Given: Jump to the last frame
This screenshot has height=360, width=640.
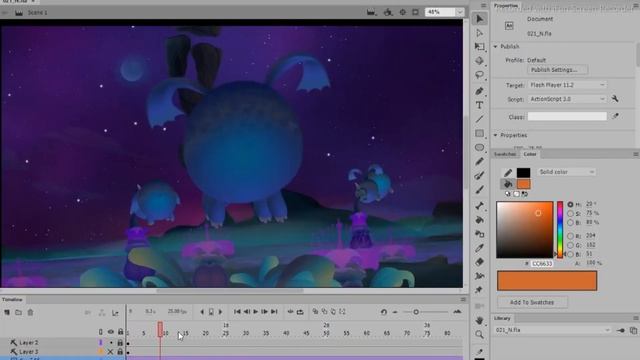Looking at the screenshot, I should pos(274,312).
